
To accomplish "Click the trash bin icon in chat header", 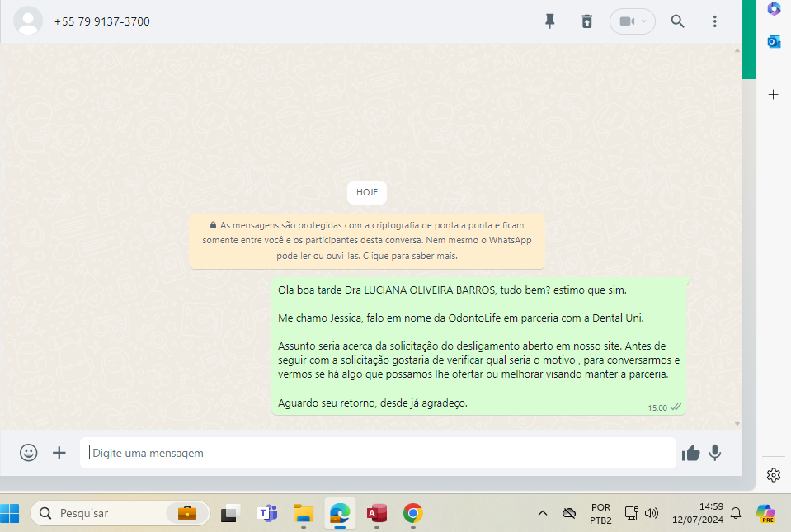I will pyautogui.click(x=587, y=21).
